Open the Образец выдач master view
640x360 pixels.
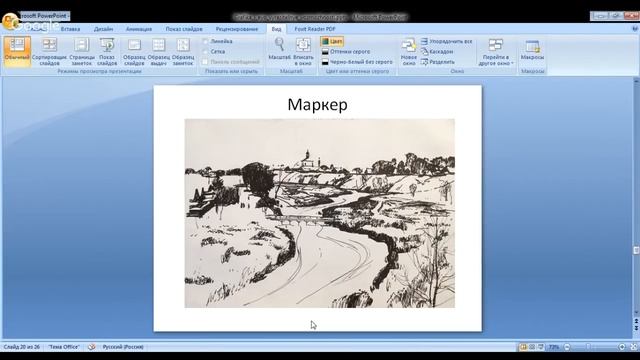click(158, 51)
